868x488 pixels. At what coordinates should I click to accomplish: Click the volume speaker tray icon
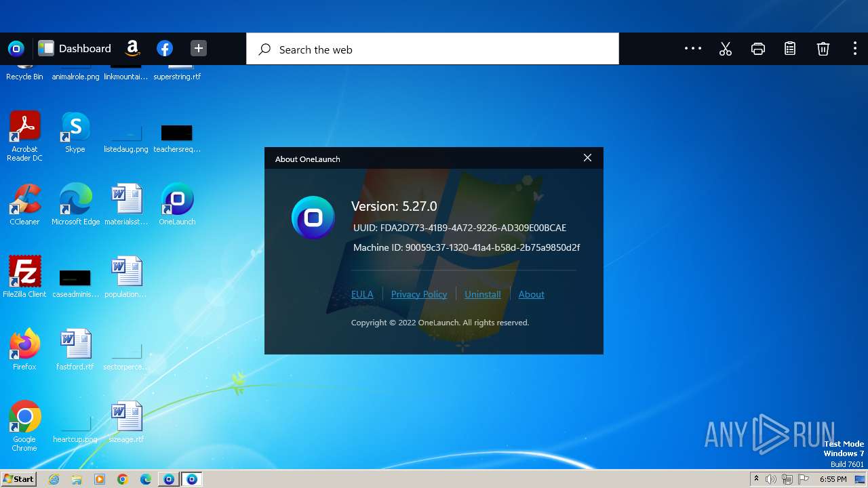point(771,479)
